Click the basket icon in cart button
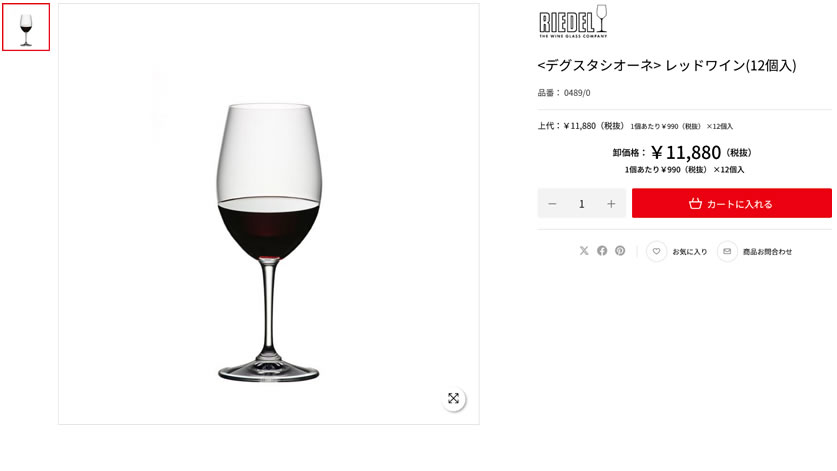 [x=695, y=203]
